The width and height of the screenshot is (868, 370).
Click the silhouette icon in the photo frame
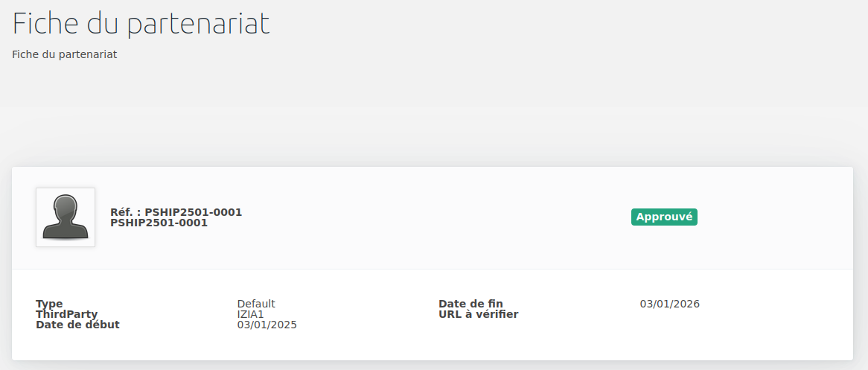pos(66,217)
